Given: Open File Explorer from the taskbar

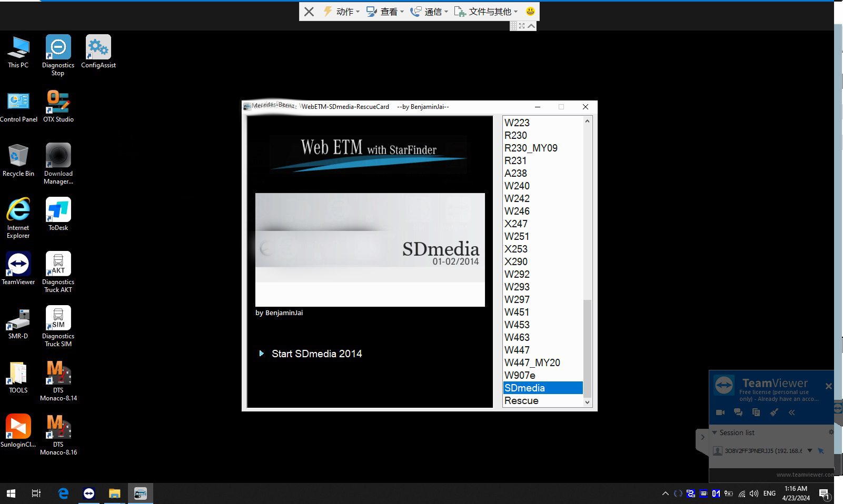Looking at the screenshot, I should point(114,493).
